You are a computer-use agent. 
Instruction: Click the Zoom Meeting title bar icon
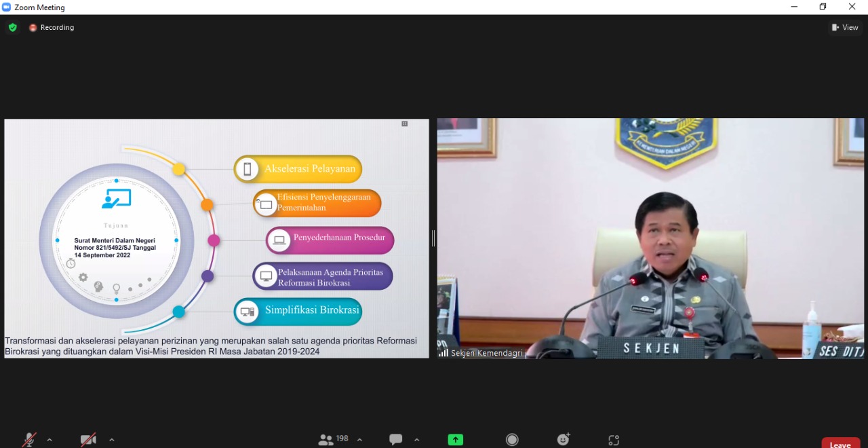click(7, 7)
